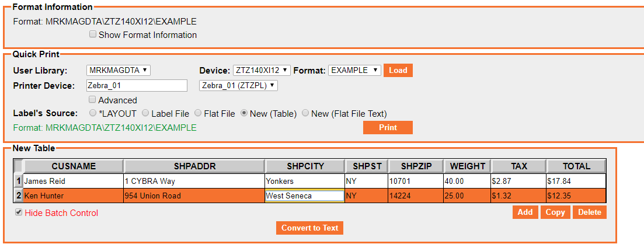The image size is (644, 251).
Task: Click the Printer Device text field
Action: tap(136, 85)
